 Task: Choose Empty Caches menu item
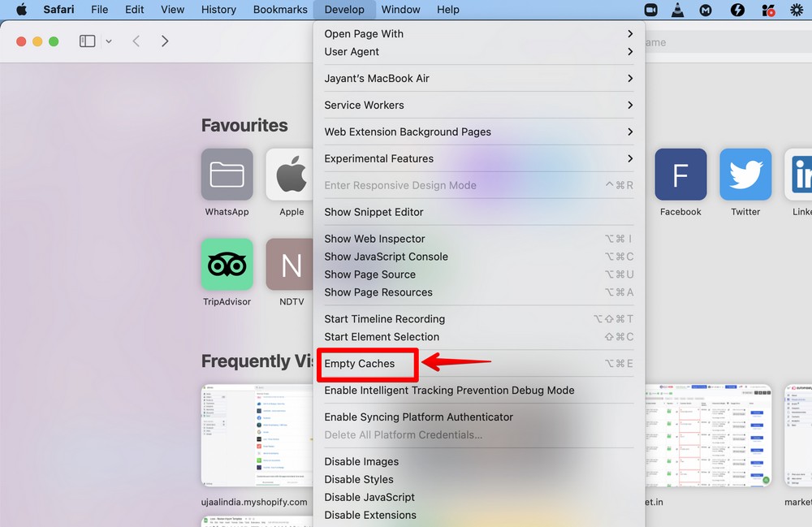pos(478,364)
